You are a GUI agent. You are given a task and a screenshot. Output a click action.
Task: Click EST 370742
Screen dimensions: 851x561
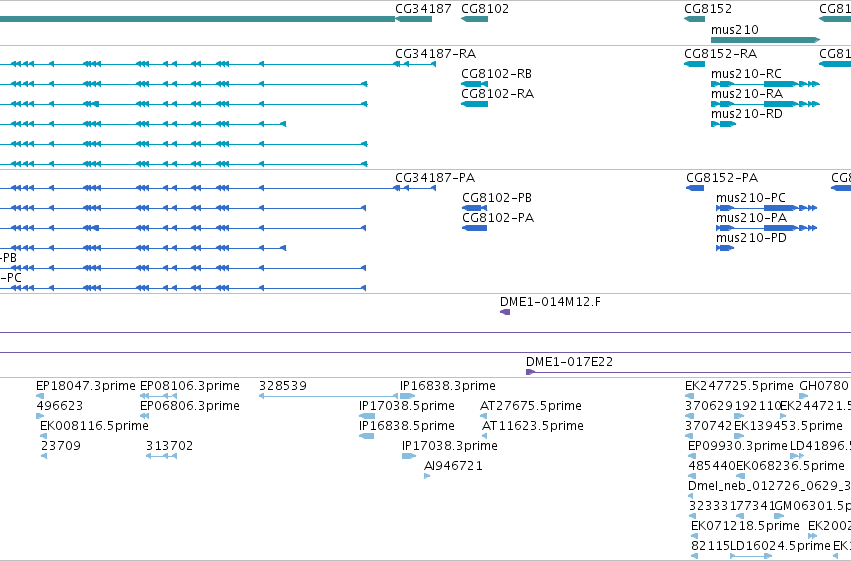(689, 436)
